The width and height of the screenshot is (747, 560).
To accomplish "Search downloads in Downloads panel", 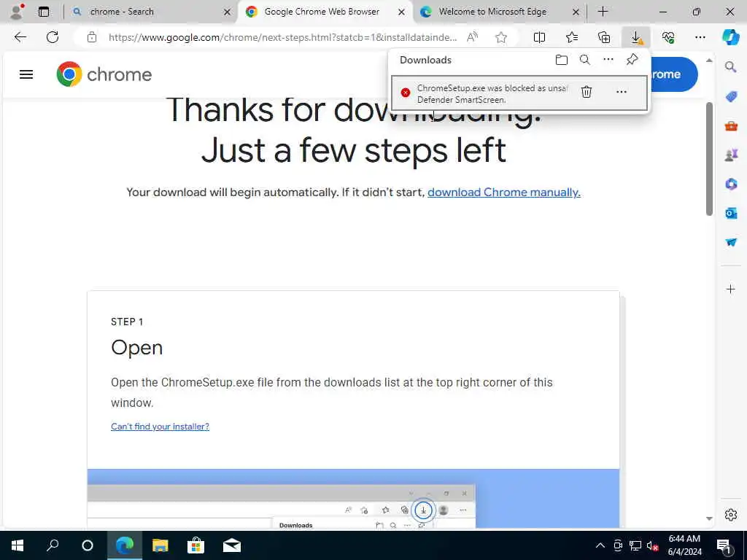I will [585, 60].
